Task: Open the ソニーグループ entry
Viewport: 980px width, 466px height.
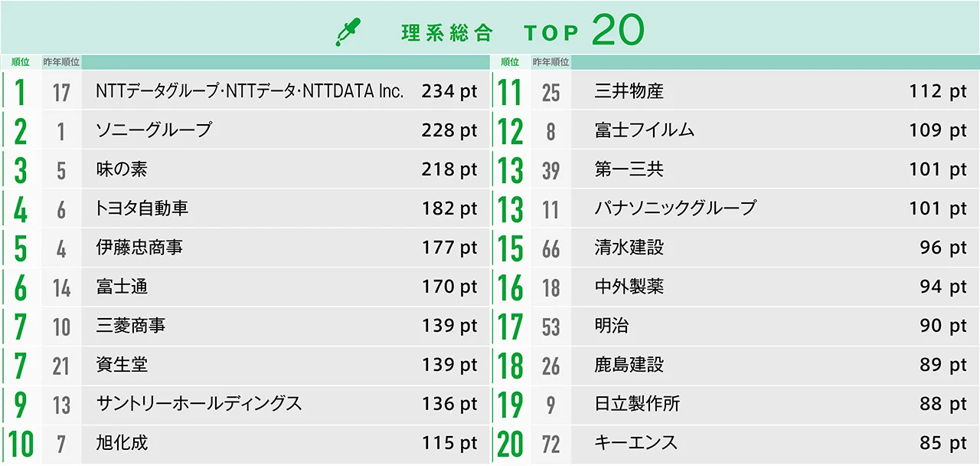Action: click(154, 130)
